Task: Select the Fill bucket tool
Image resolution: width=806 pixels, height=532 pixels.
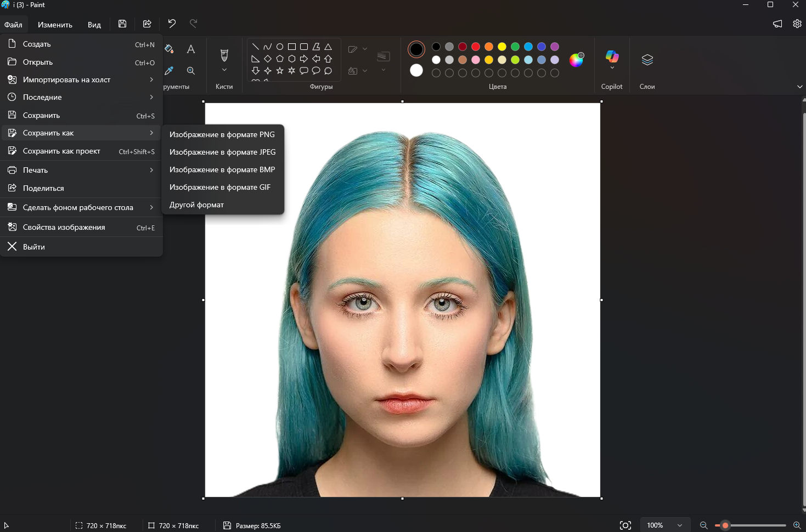Action: click(x=169, y=49)
